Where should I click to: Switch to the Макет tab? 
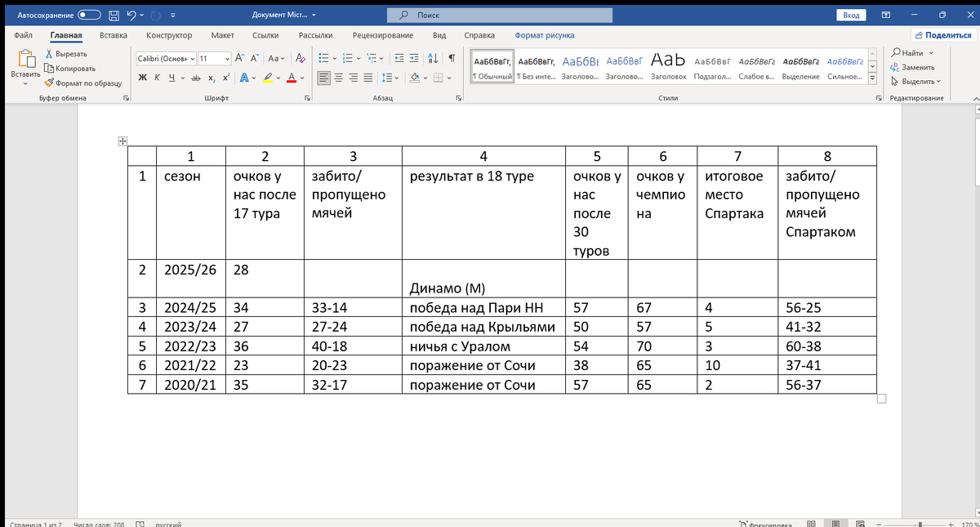(222, 35)
